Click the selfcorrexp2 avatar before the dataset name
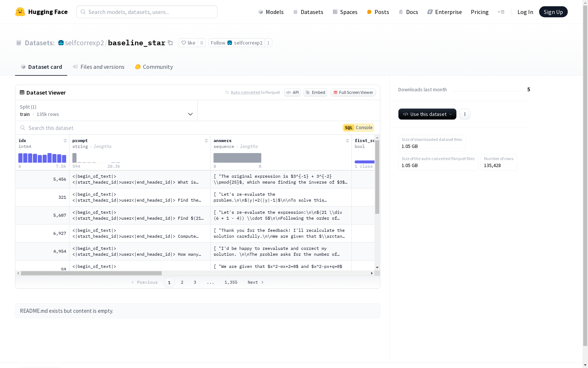Image resolution: width=588 pixels, height=368 pixels. click(61, 43)
